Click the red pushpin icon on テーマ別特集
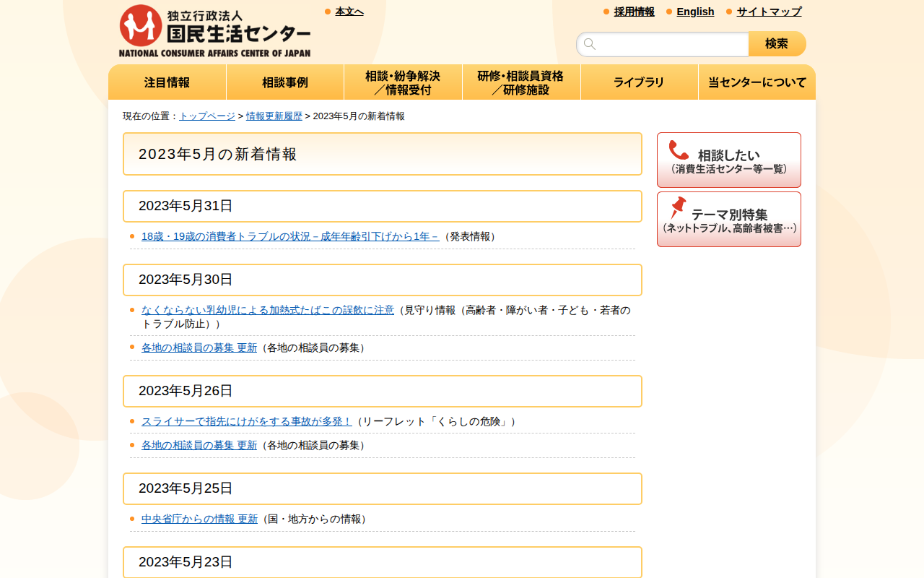924x578 pixels. [x=678, y=208]
